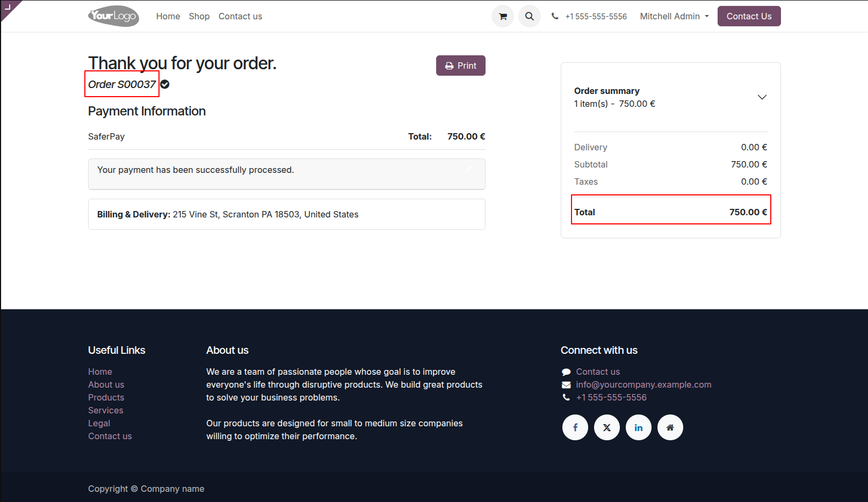Collapse the Order summary chevron

click(x=762, y=97)
